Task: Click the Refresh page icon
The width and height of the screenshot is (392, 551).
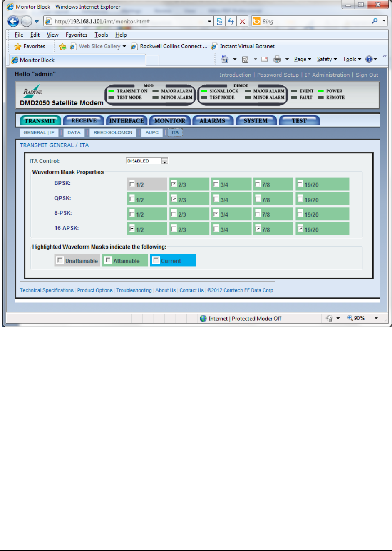Action: (x=231, y=22)
